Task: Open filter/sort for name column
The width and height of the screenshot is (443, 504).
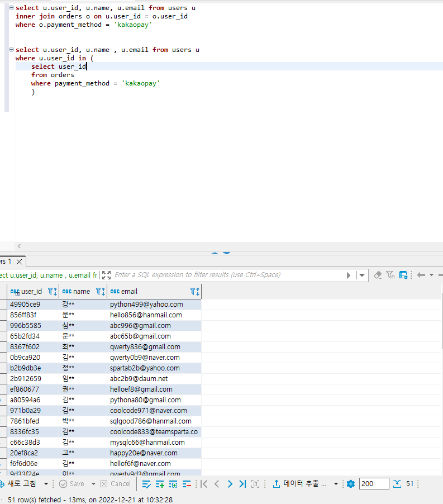Action: tap(101, 292)
